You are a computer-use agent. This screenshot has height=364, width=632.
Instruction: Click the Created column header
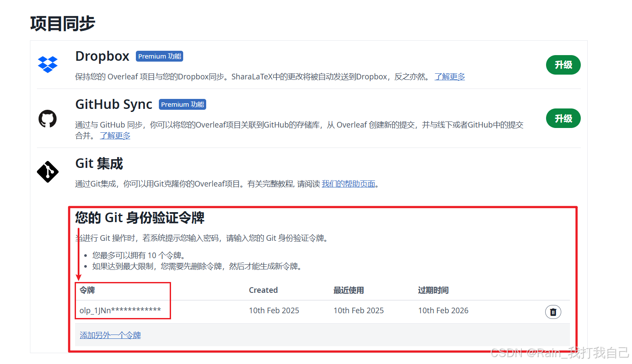[x=263, y=290]
